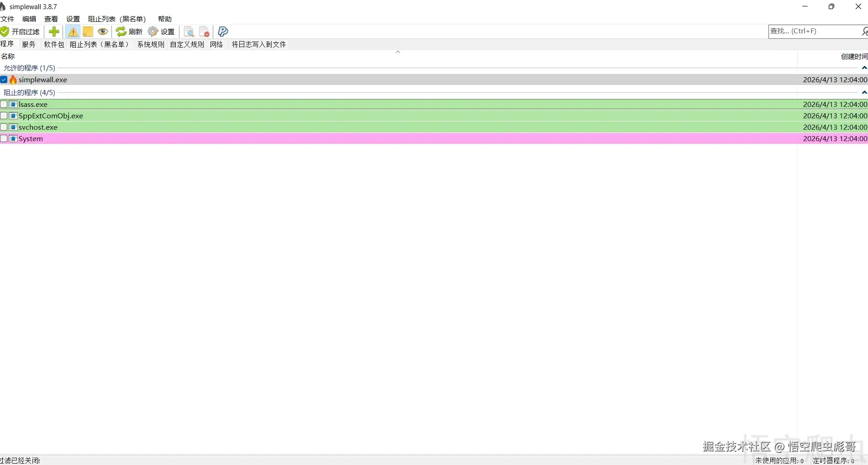Open the 文件 menu

[7, 19]
